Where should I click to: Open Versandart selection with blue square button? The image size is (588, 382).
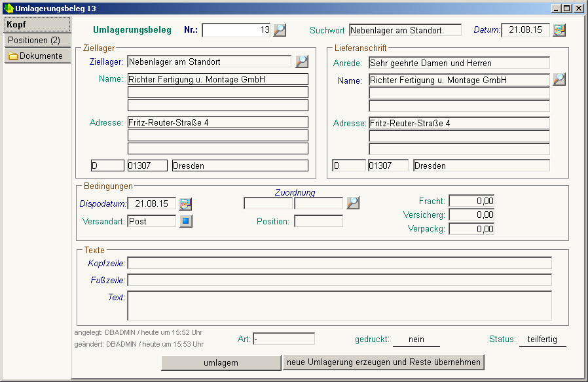[185, 221]
